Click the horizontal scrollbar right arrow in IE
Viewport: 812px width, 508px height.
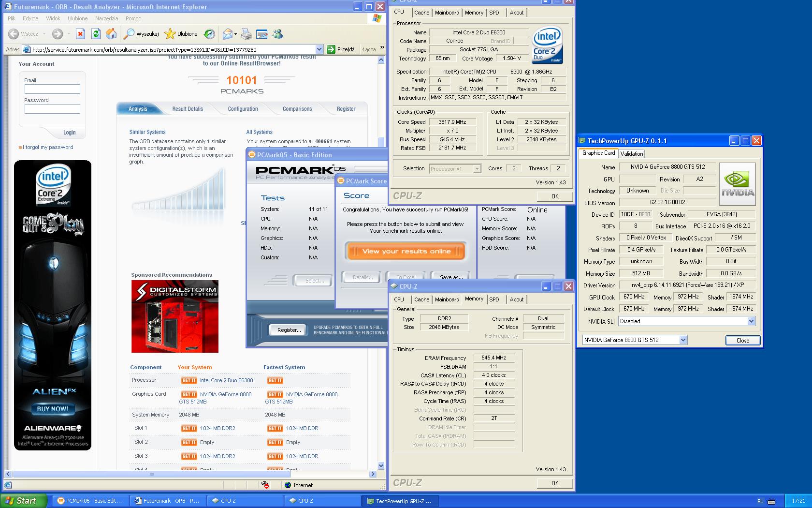point(373,474)
